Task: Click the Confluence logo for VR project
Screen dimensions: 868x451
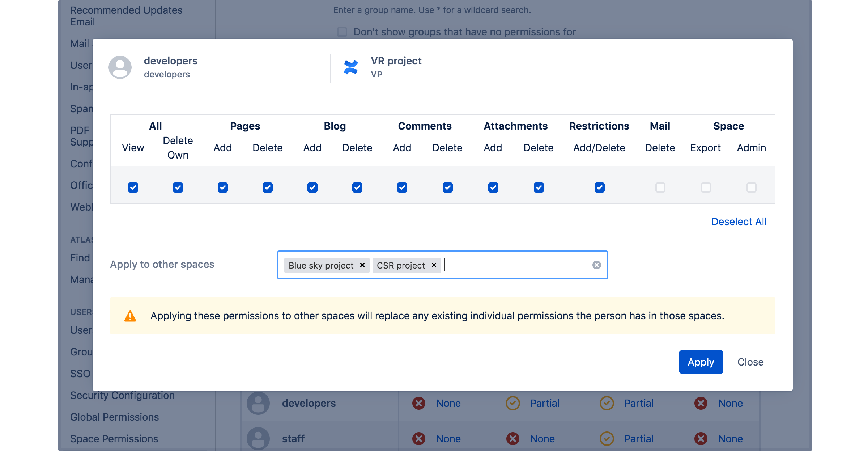Action: click(x=351, y=67)
